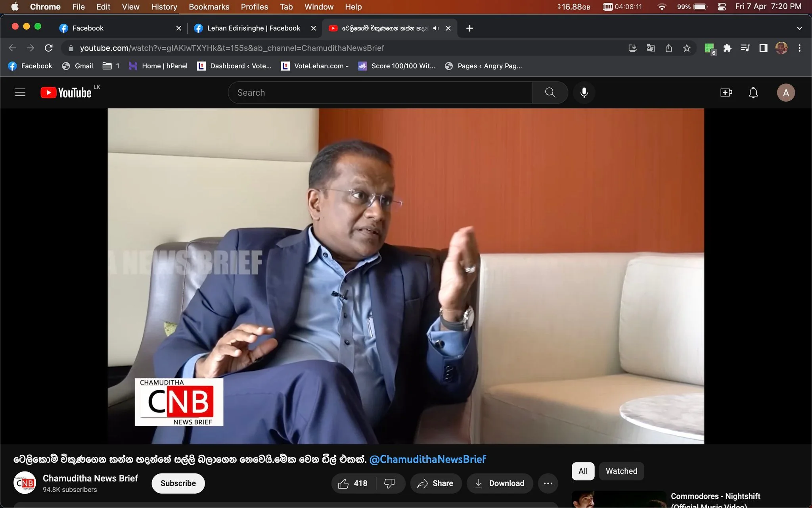Open the Dashboard Vote... bookmark
The width and height of the screenshot is (812, 508).
[x=234, y=66]
